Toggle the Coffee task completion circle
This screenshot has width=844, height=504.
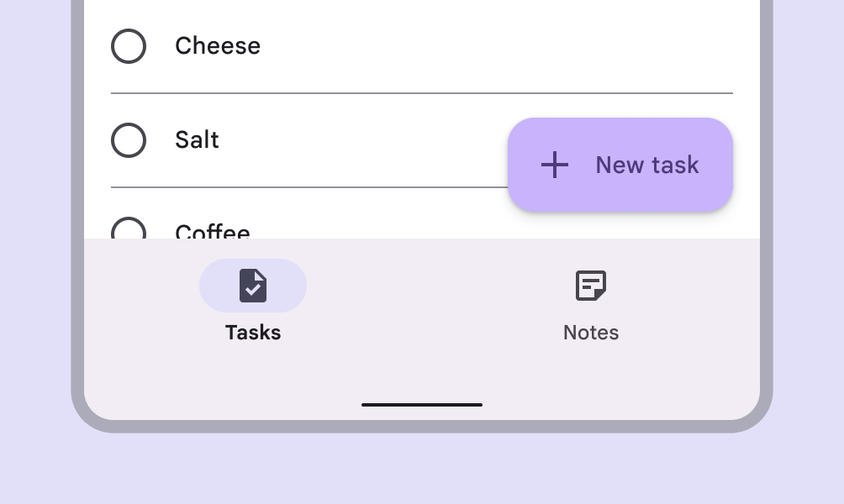tap(129, 229)
